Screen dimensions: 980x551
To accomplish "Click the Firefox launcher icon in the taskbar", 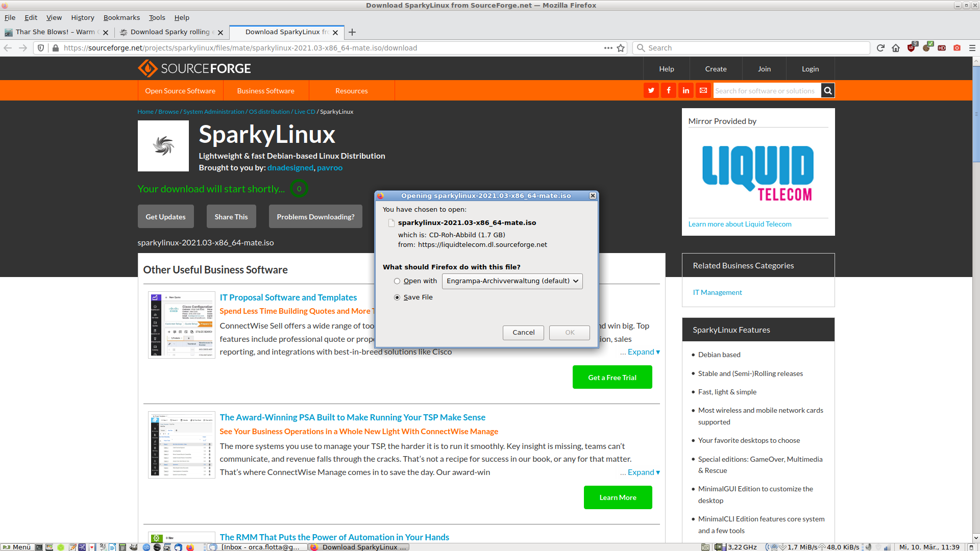I will [190, 547].
